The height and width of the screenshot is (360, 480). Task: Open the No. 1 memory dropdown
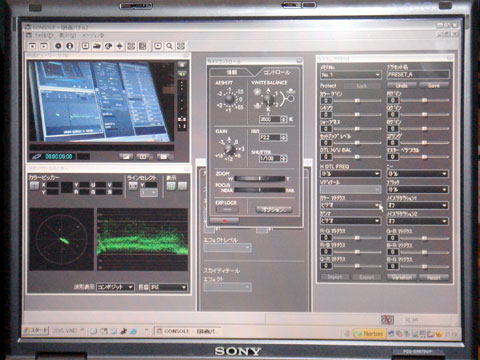(350, 75)
